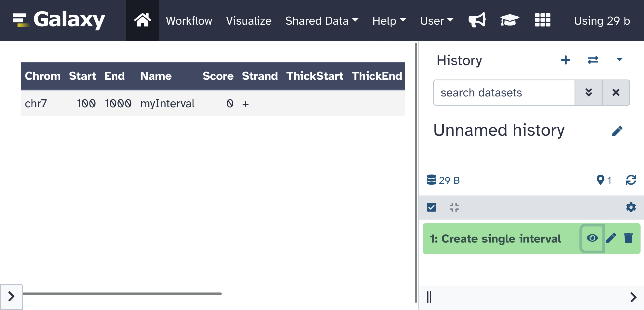Screen dimensions: 644x310
Task: Open the grid apps icon in the header
Action: pos(542,20)
